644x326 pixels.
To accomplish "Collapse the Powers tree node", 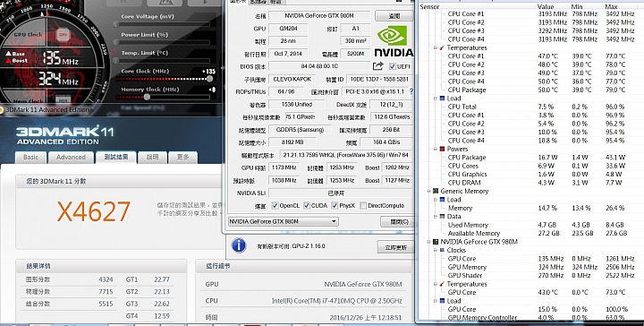I will [x=436, y=149].
